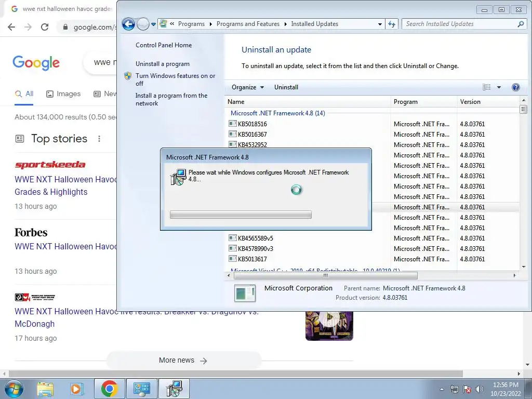532x399 pixels.
Task: Open recent pages dropdown next to forward arrow
Action: (x=153, y=24)
